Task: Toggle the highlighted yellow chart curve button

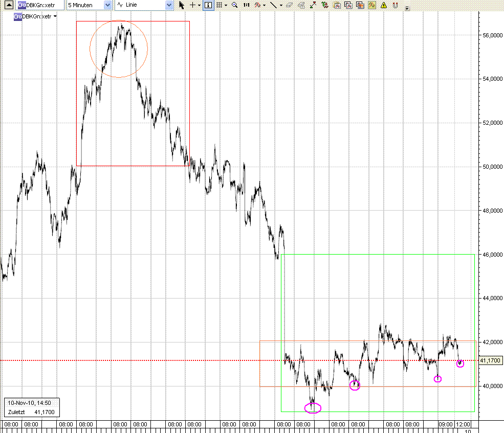Action: click(371, 5)
